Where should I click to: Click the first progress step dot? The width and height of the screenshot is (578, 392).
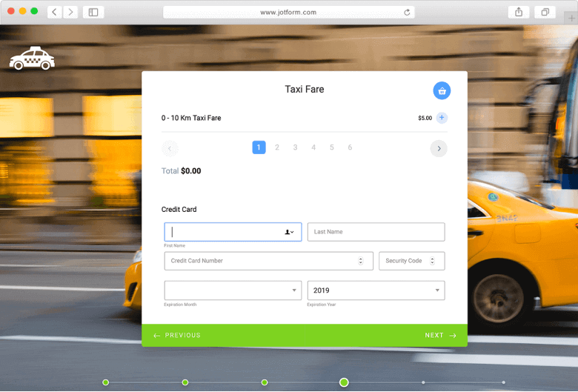pyautogui.click(x=106, y=382)
